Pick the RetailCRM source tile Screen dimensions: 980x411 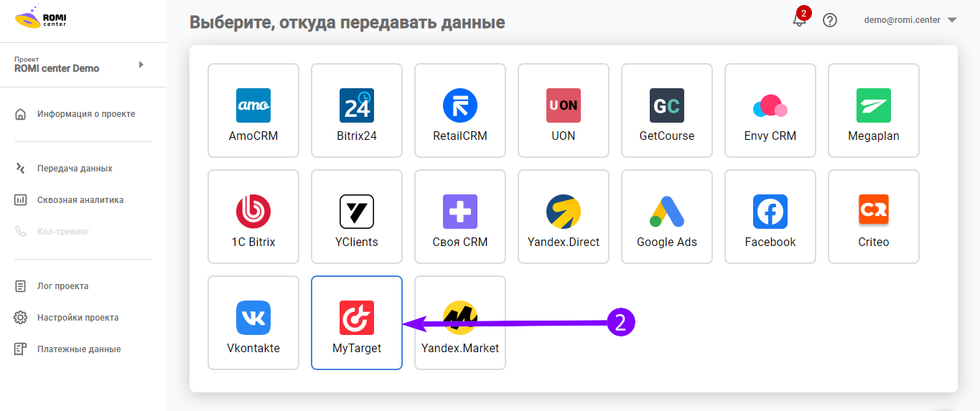click(x=460, y=110)
